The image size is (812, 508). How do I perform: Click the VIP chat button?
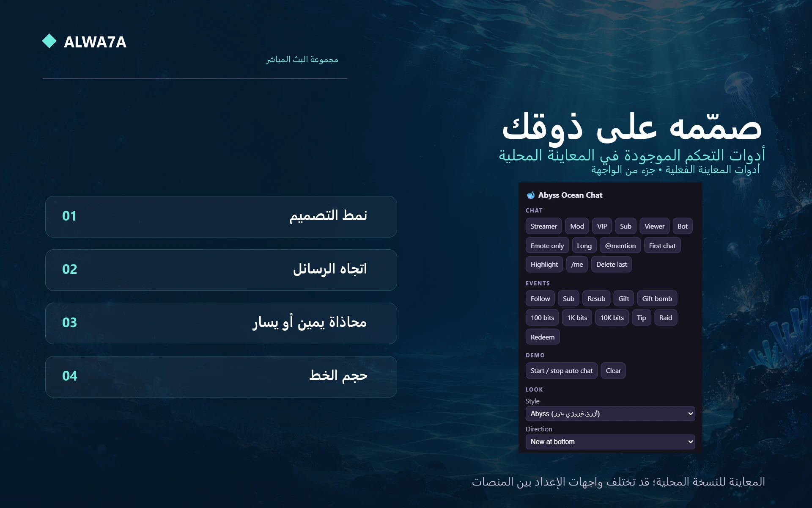602,226
